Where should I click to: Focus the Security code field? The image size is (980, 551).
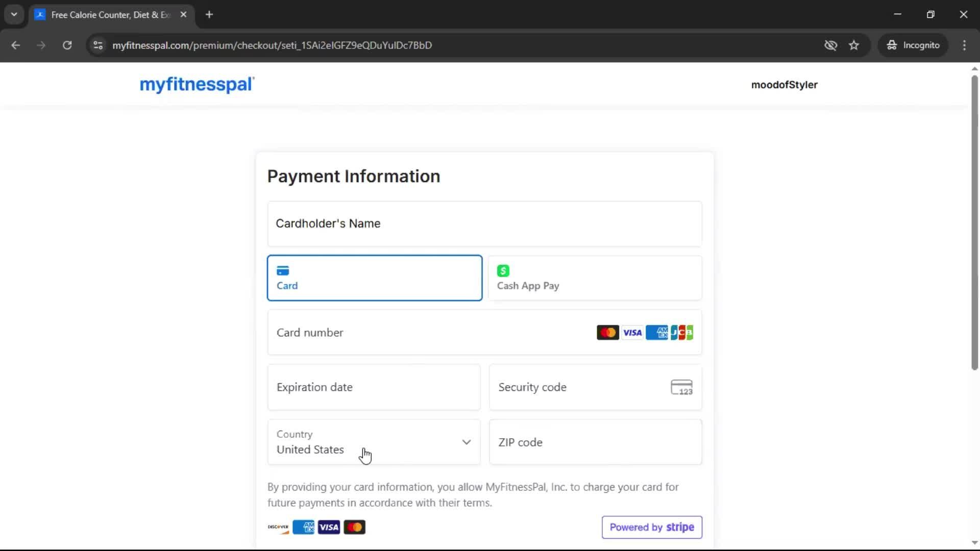click(595, 387)
